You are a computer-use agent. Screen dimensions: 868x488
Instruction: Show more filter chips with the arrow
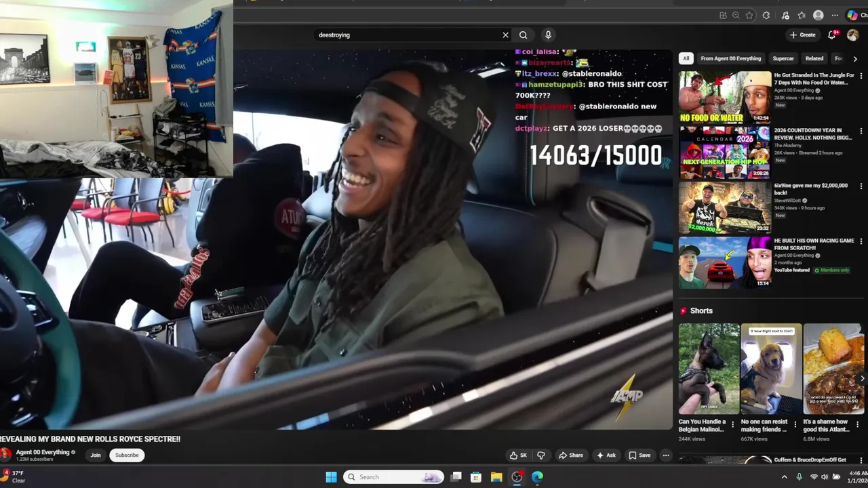[x=855, y=59]
